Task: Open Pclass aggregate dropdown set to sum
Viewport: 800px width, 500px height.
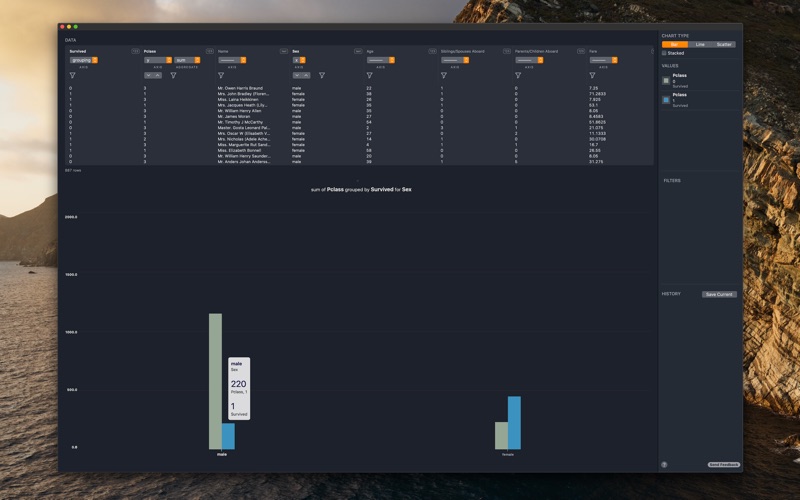Action: [187, 60]
